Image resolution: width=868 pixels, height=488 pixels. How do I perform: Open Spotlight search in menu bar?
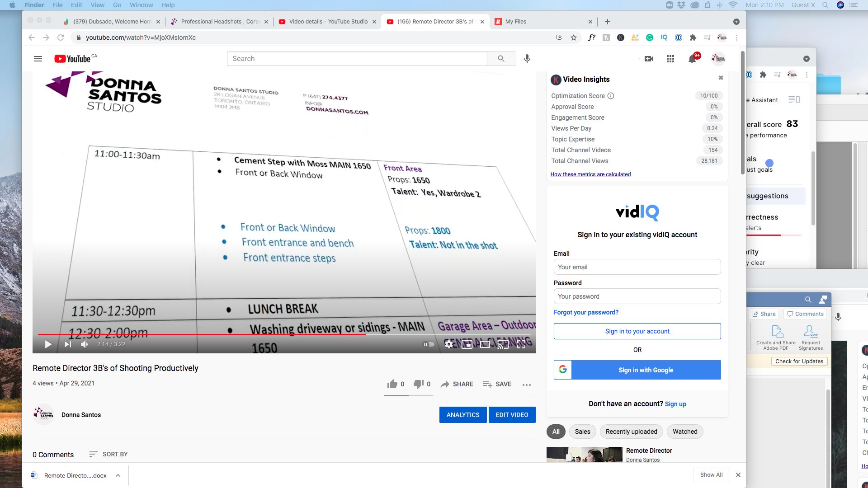pyautogui.click(x=825, y=5)
